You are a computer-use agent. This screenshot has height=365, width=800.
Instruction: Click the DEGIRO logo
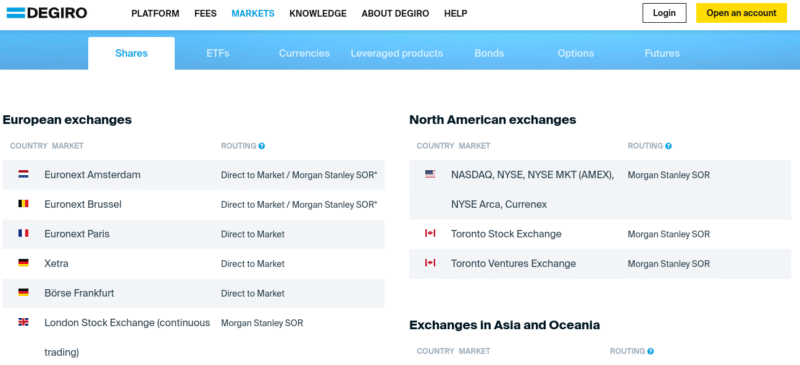tap(47, 13)
